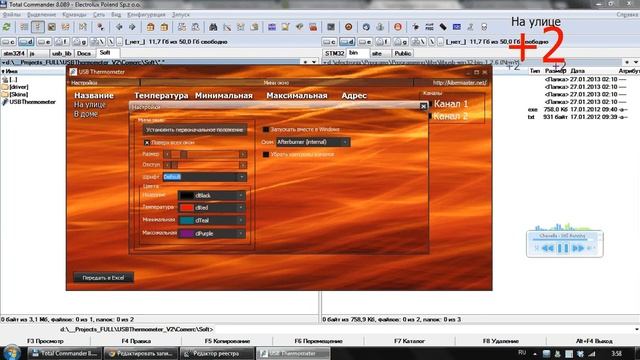Click the skull icon in toolbar
The width and height of the screenshot is (640, 360).
(484, 27)
